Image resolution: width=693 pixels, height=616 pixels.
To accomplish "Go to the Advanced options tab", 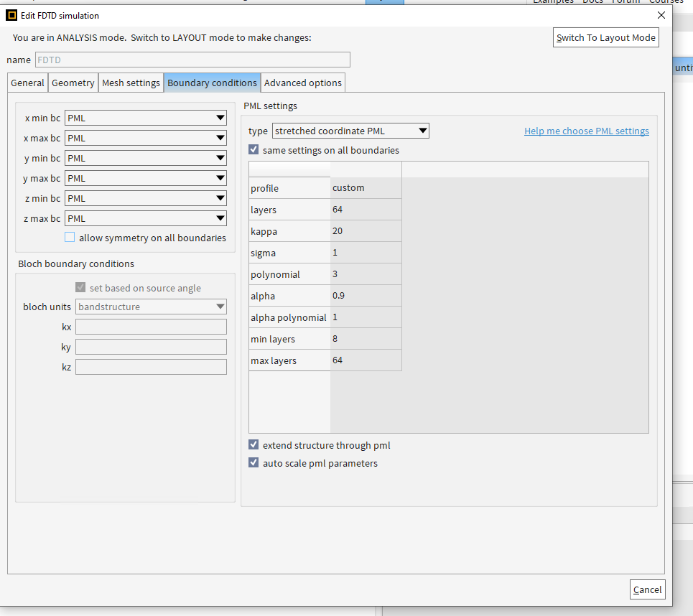I will pos(303,83).
